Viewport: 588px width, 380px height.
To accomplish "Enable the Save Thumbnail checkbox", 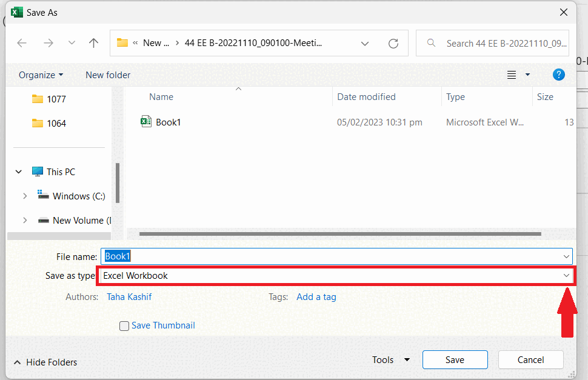I will pos(124,325).
